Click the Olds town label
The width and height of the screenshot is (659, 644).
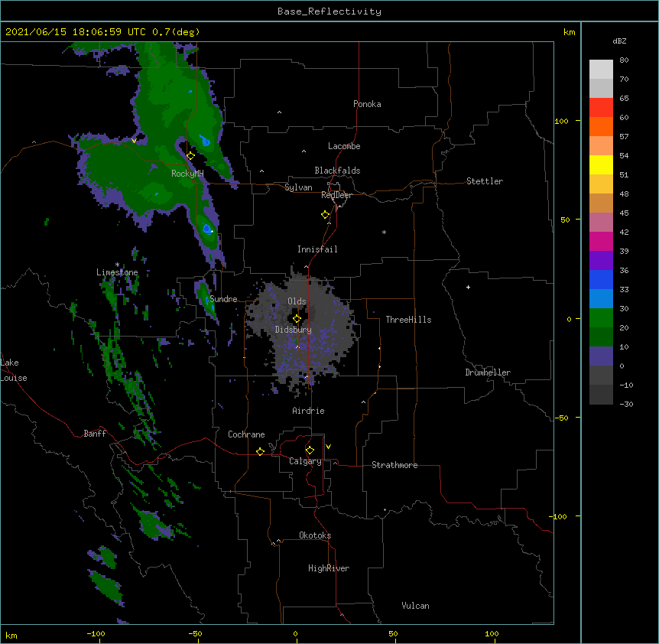tap(297, 301)
